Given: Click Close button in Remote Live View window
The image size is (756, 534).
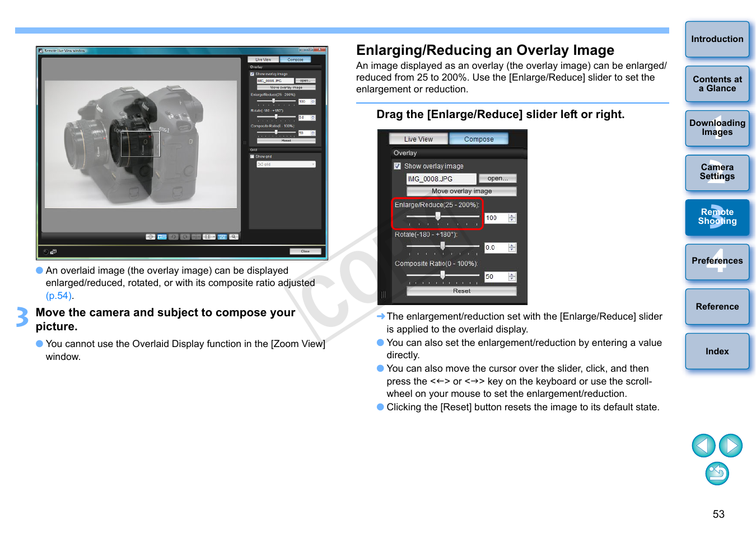Looking at the screenshot, I should coord(305,251).
